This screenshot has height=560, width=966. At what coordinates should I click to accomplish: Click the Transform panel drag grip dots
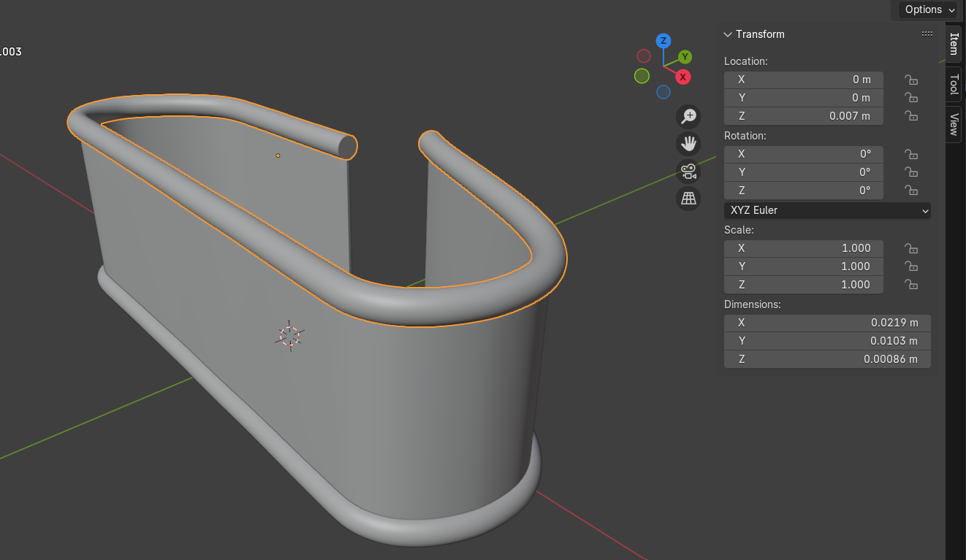coord(927,34)
